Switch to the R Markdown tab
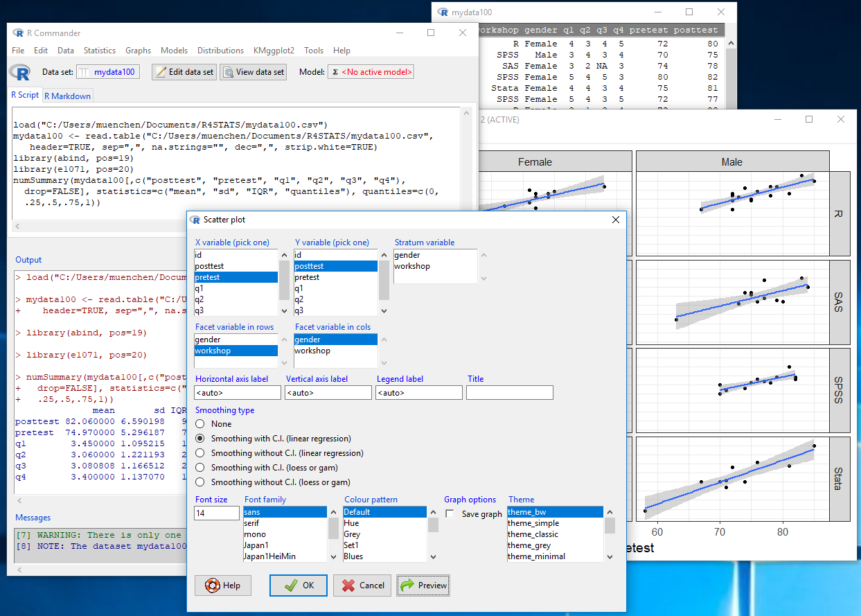 click(x=67, y=96)
